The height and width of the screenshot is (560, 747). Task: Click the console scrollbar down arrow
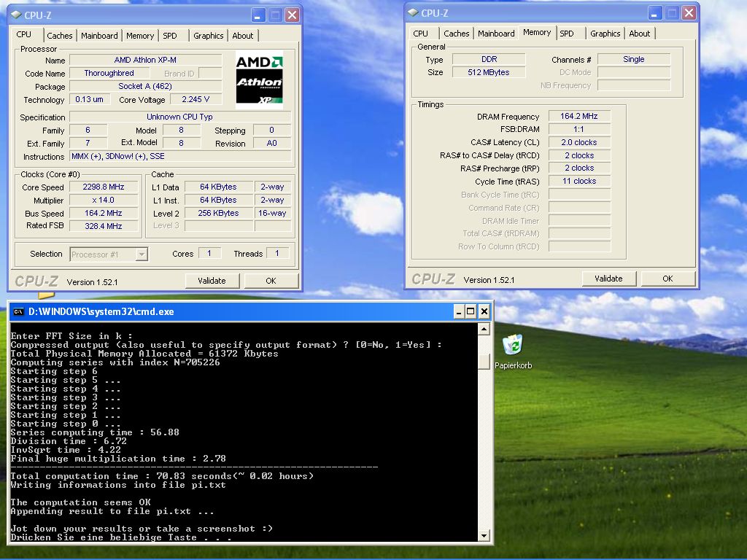(484, 536)
